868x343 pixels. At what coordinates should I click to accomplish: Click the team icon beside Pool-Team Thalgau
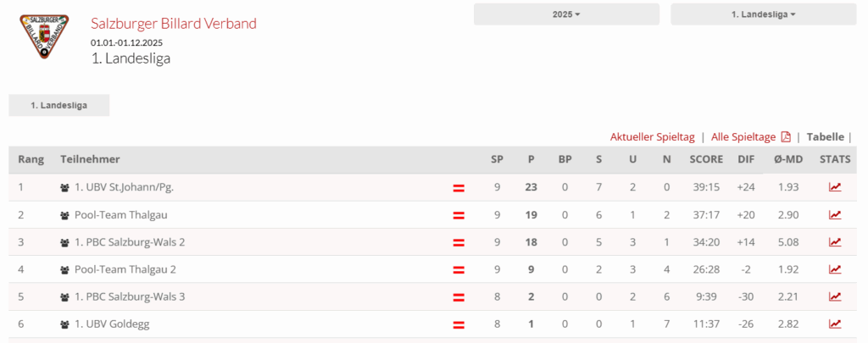tap(64, 215)
